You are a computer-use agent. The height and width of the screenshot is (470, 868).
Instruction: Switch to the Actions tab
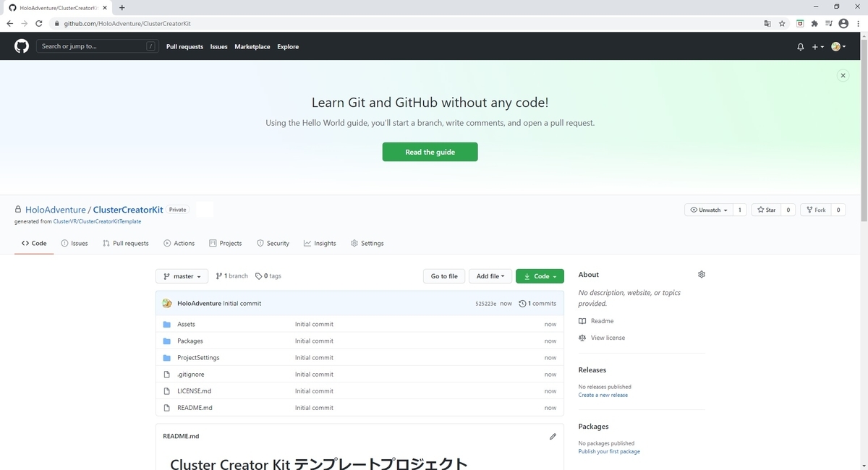179,243
